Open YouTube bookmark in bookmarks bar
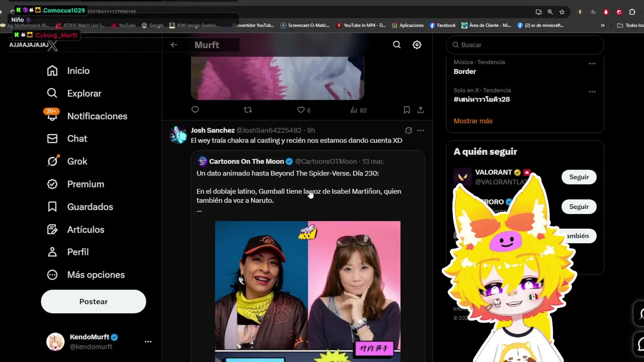This screenshot has width=644, height=362. tap(123, 25)
